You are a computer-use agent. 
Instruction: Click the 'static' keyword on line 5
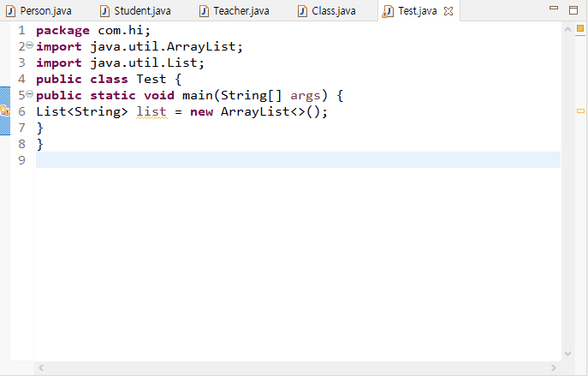(x=112, y=95)
